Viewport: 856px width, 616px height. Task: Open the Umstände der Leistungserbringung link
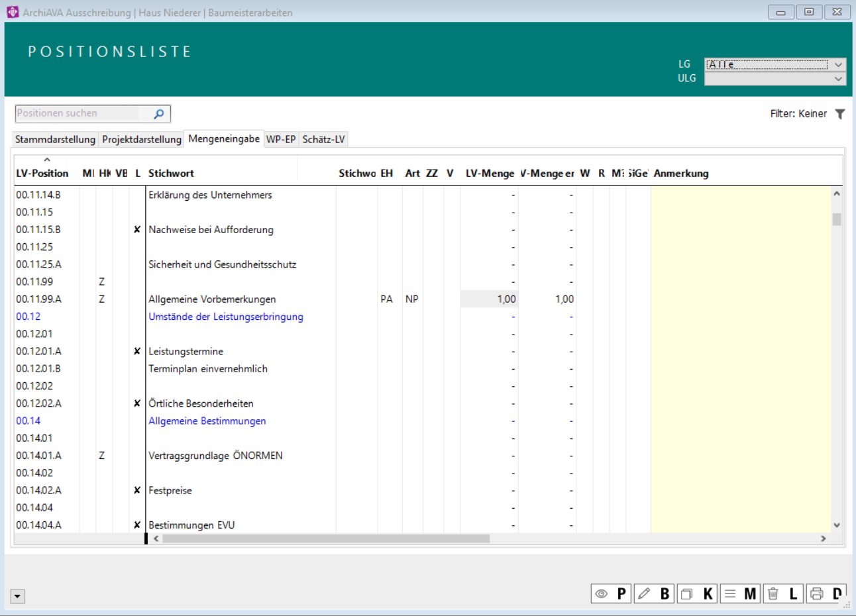[226, 317]
